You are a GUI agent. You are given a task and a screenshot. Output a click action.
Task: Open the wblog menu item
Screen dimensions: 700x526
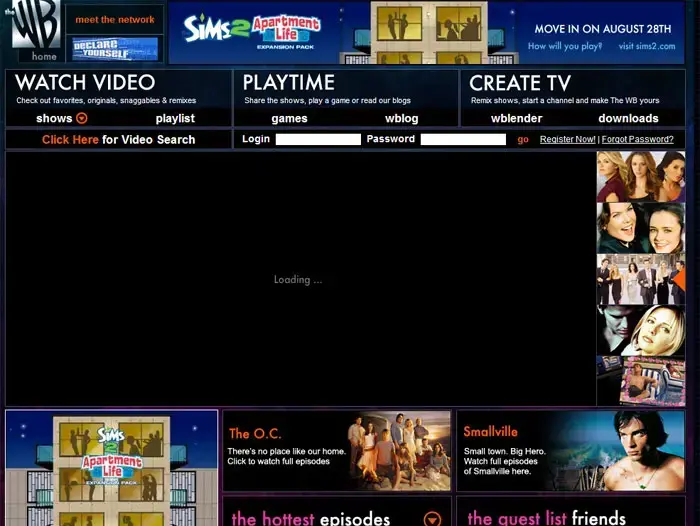pos(401,118)
